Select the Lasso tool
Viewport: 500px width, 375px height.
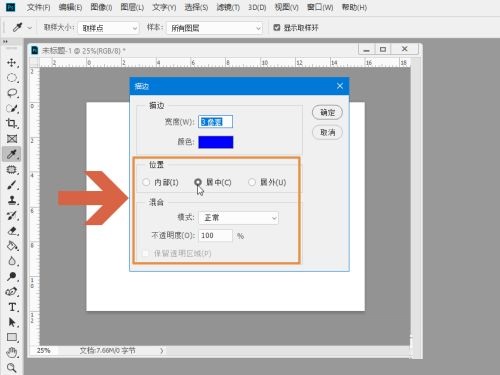(12, 93)
